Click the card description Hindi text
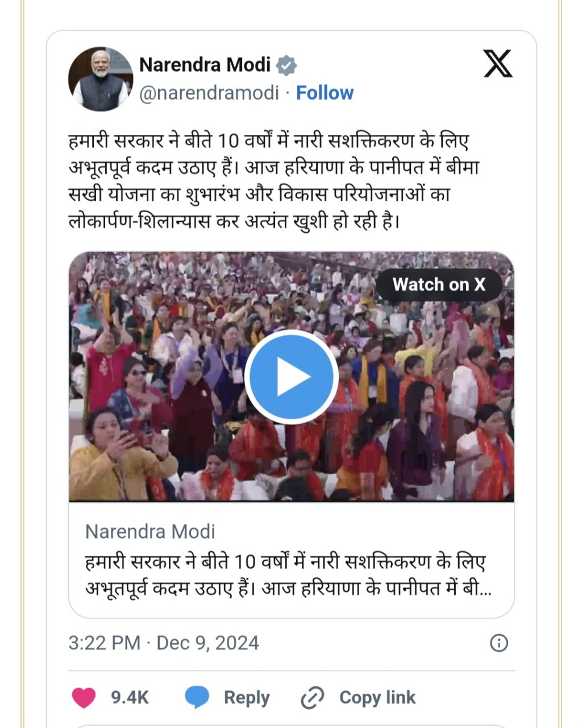The image size is (582, 728). pos(288,575)
